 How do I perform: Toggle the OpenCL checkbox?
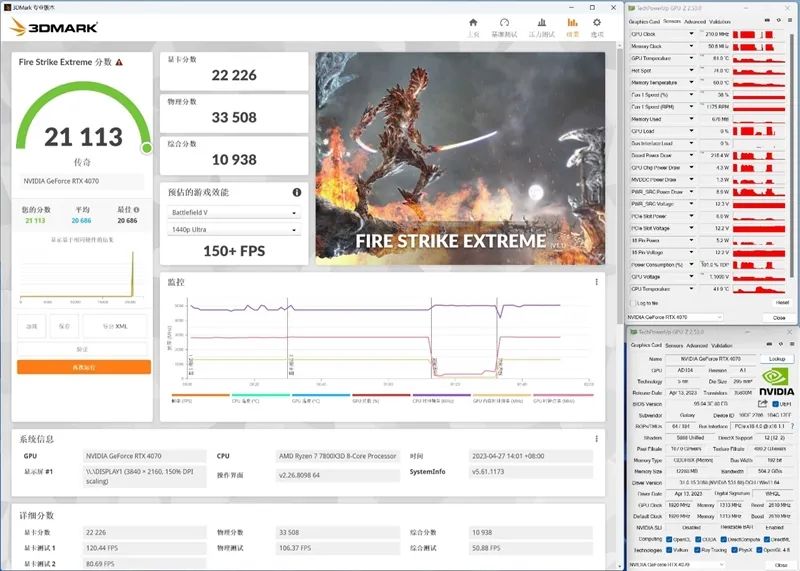(x=669, y=539)
